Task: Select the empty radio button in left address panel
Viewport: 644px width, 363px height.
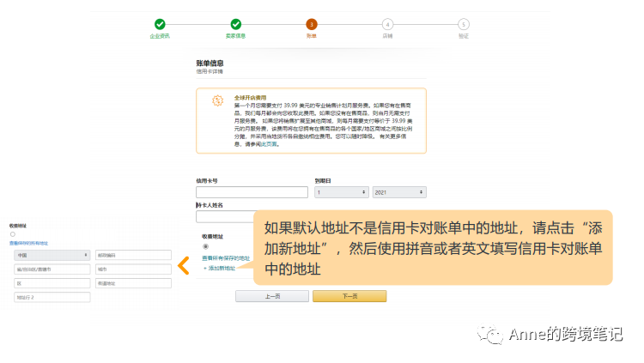Action: pyautogui.click(x=13, y=234)
